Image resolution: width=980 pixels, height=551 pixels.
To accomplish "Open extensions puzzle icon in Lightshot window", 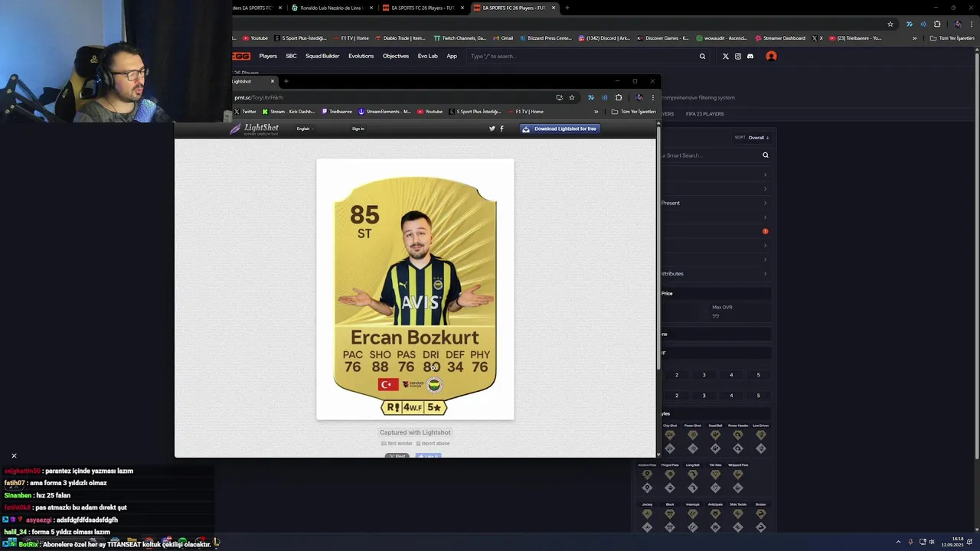I will coord(619,97).
